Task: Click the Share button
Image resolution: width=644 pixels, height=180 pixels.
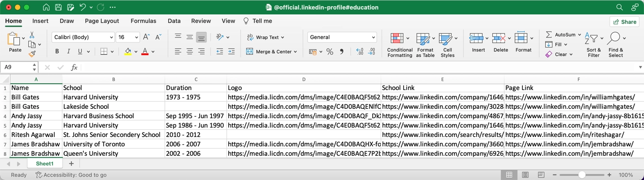Action: pos(624,21)
